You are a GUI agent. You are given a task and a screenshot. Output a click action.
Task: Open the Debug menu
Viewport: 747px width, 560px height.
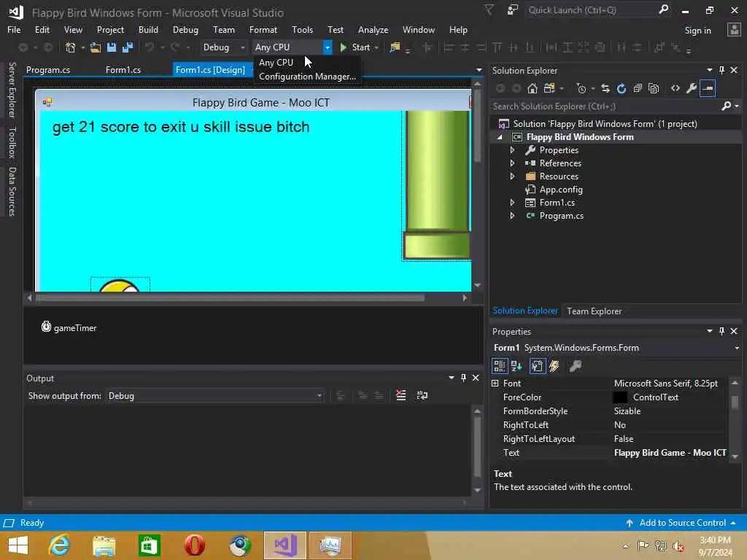click(185, 29)
